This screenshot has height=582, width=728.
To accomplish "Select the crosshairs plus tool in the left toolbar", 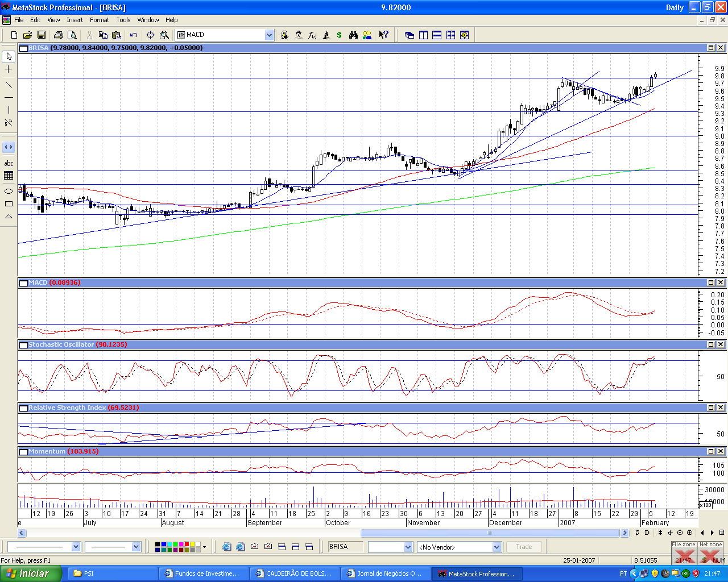I will click(9, 69).
